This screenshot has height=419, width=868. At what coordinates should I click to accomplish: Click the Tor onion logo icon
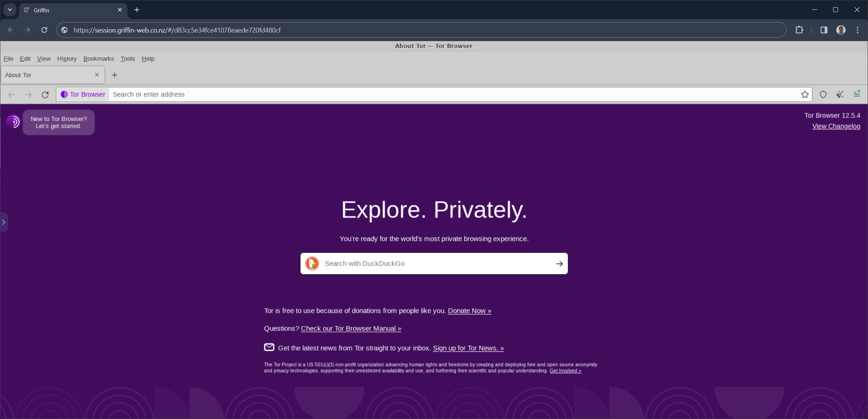tap(13, 121)
